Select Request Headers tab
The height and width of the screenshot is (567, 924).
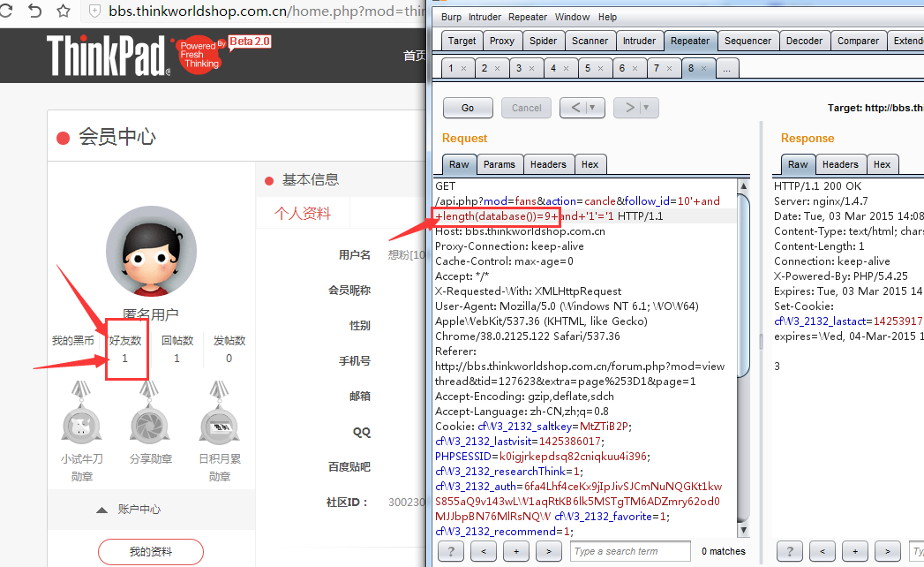548,164
